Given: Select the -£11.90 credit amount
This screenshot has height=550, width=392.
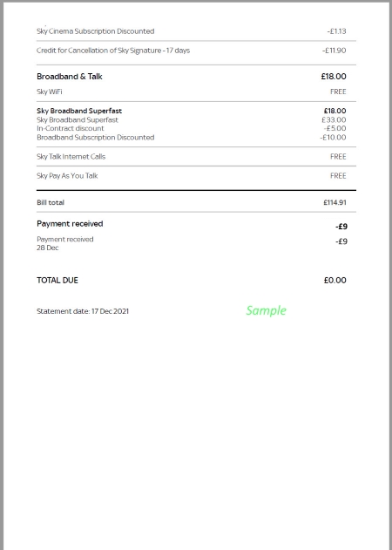Looking at the screenshot, I should (335, 51).
